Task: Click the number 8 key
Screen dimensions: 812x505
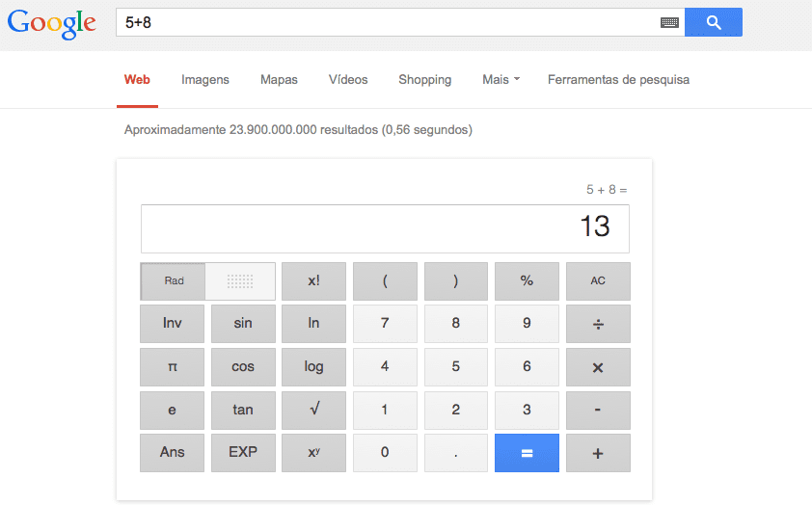Action: click(x=456, y=324)
